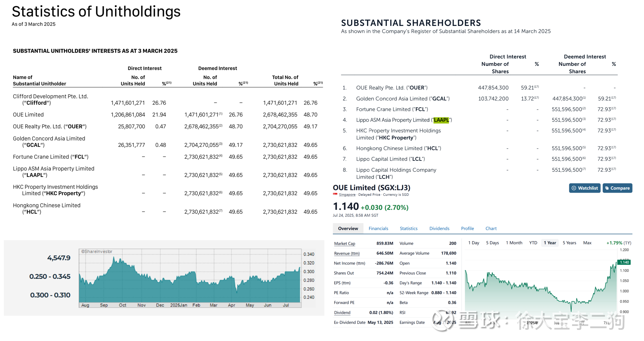Open the Chart tab

point(491,229)
